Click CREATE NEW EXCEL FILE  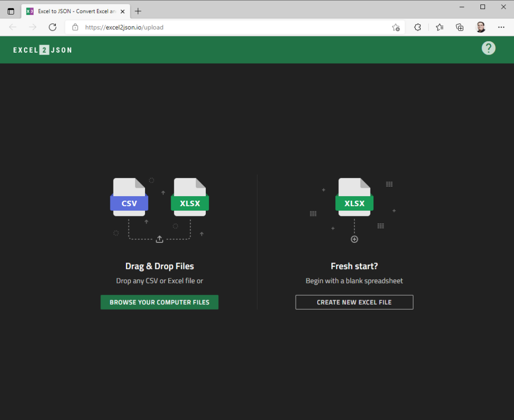coord(354,302)
